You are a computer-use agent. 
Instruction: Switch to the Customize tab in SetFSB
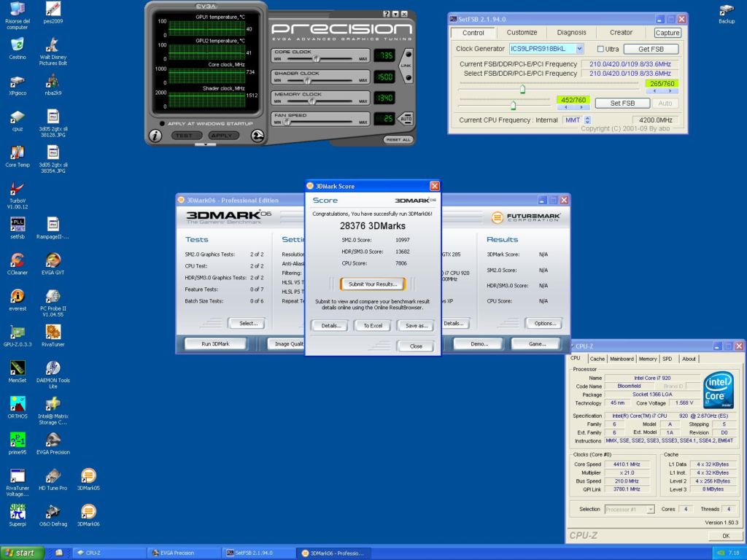click(x=522, y=32)
